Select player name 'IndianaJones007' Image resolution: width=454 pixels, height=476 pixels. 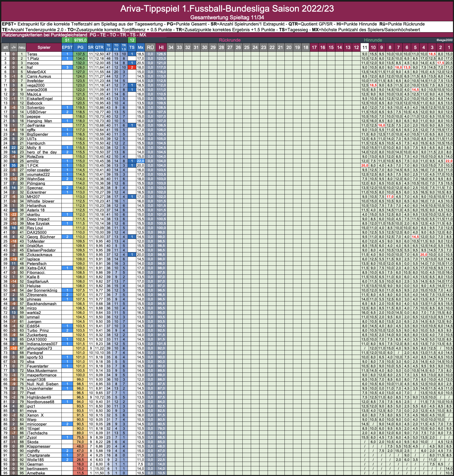point(42,344)
